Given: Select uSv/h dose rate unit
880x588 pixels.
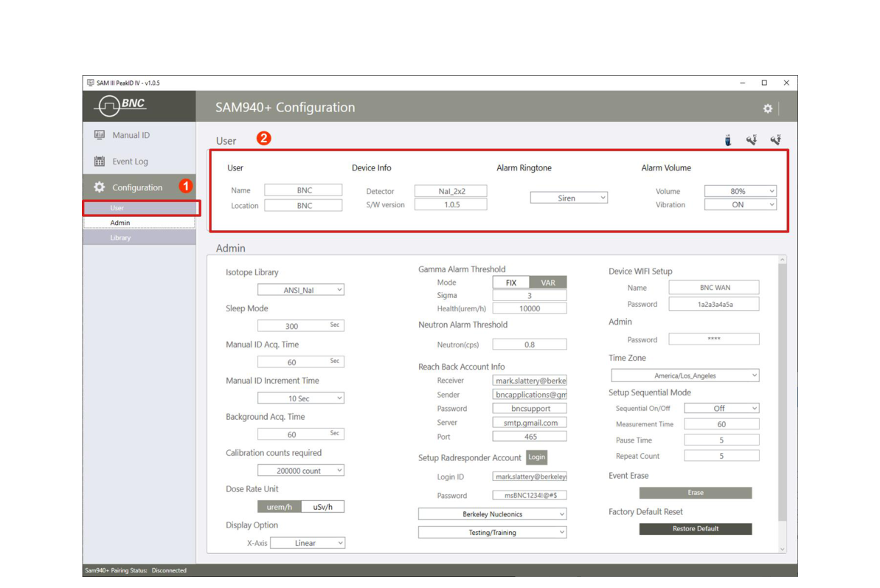Looking at the screenshot, I should tap(322, 507).
